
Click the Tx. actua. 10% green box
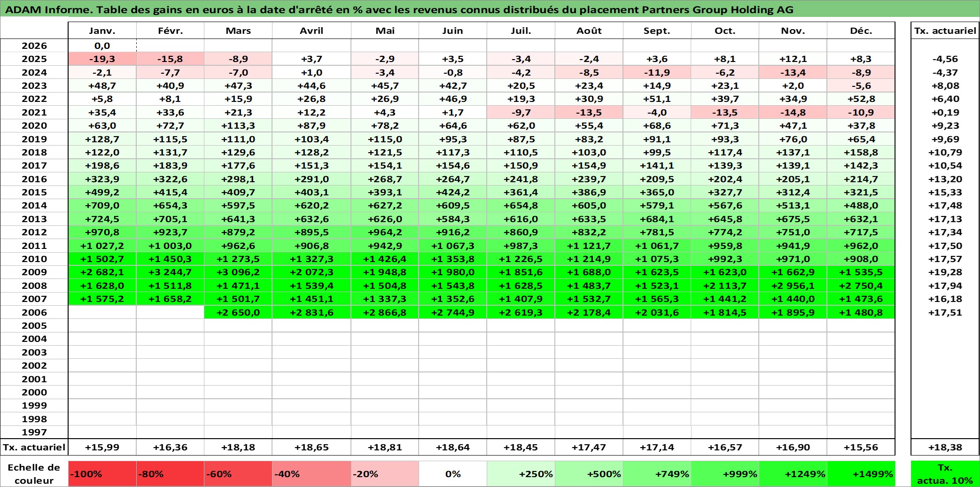[945, 474]
